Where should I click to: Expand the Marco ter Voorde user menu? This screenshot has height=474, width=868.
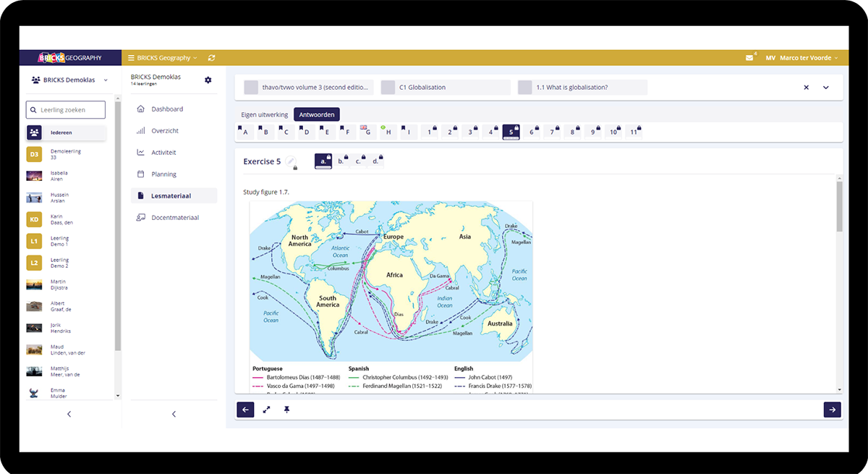click(x=808, y=58)
